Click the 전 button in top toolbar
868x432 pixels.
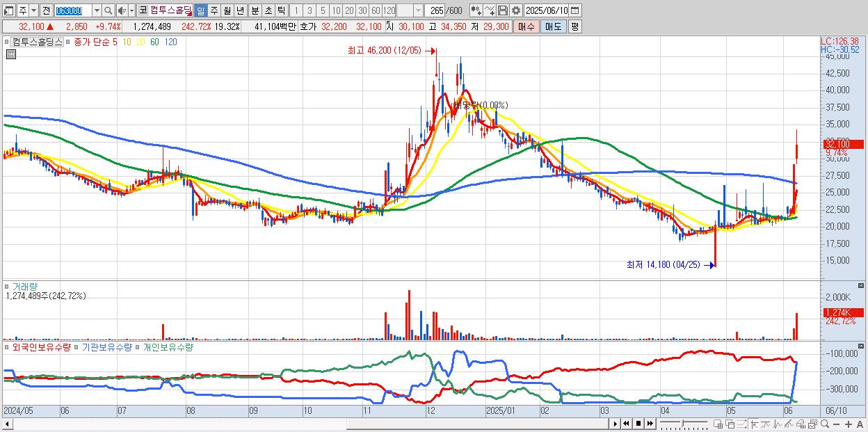coord(46,10)
